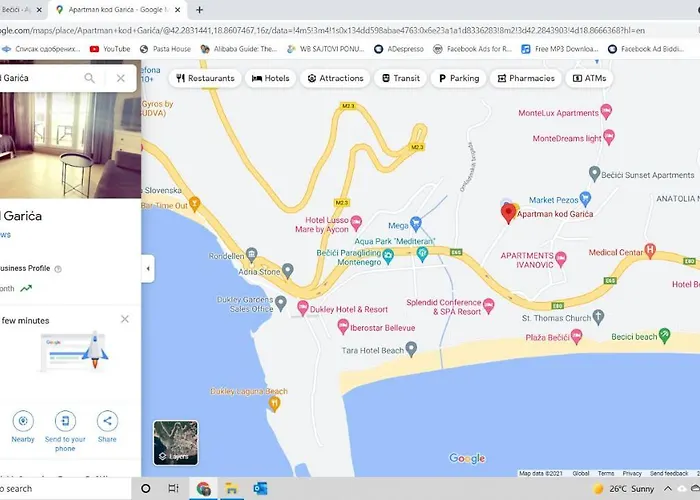Switch to Apartman kod Garića browser tab
700x500 pixels.
pyautogui.click(x=117, y=10)
